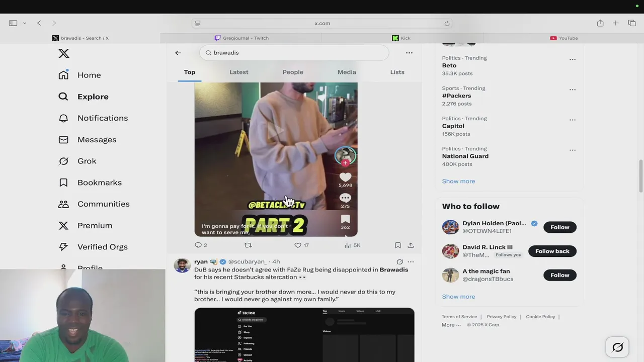644x362 pixels.
Task: Click the brawadis search field
Action: pos(294,53)
